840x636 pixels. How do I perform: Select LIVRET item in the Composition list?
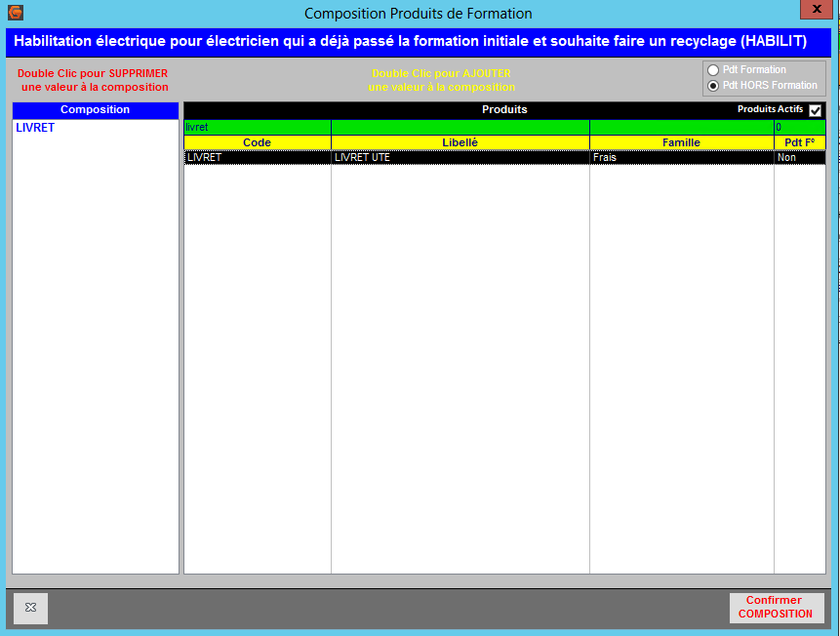tap(35, 128)
